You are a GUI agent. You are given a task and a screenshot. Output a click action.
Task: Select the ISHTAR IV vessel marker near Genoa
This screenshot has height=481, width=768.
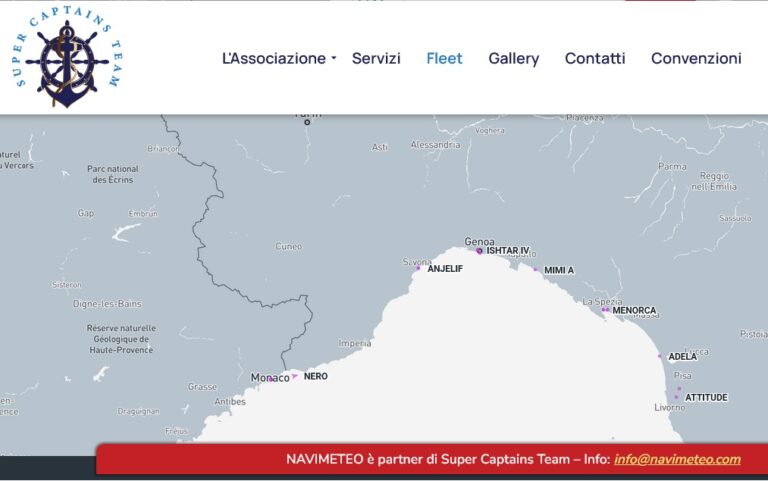point(479,251)
